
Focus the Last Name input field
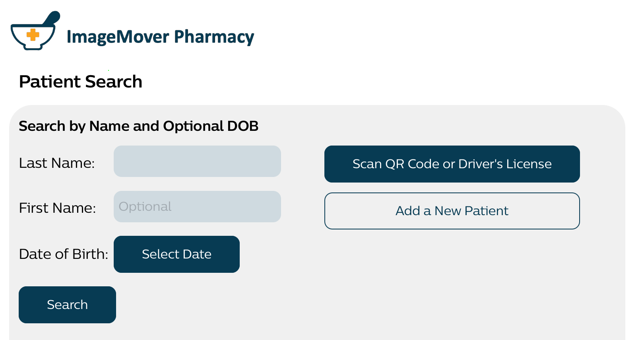click(x=197, y=161)
